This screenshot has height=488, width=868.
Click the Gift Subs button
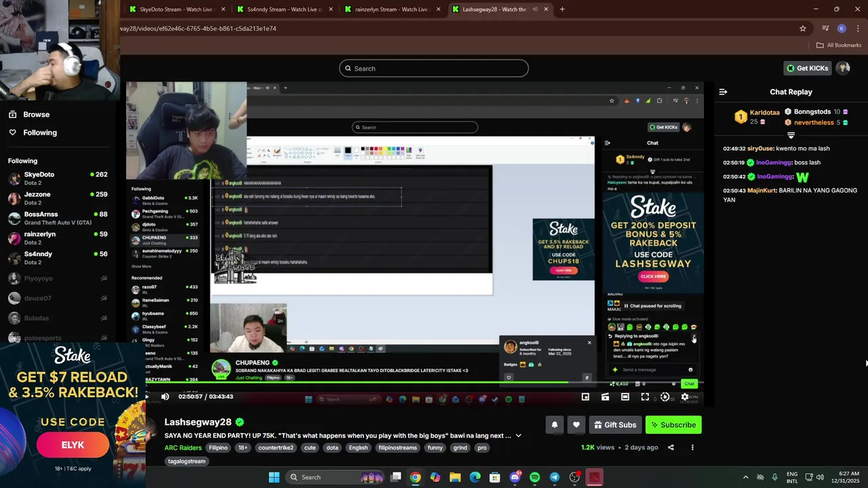click(615, 425)
